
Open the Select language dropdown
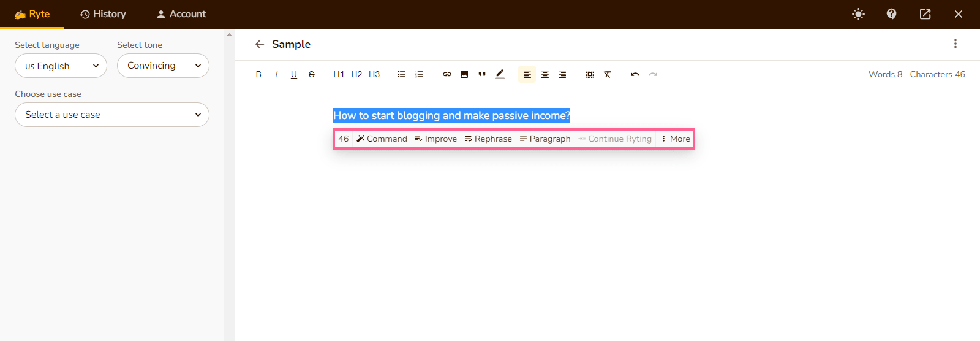61,66
